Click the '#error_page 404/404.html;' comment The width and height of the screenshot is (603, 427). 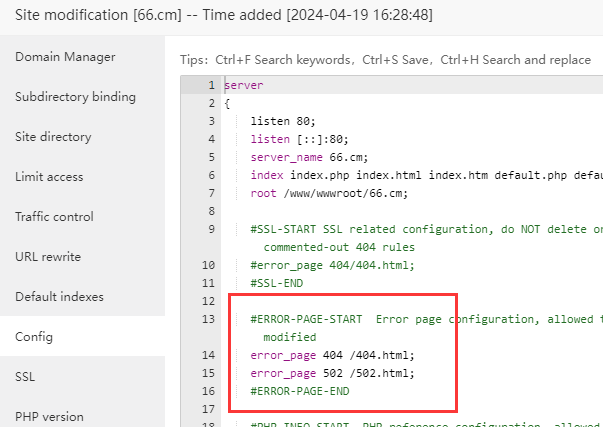(332, 265)
